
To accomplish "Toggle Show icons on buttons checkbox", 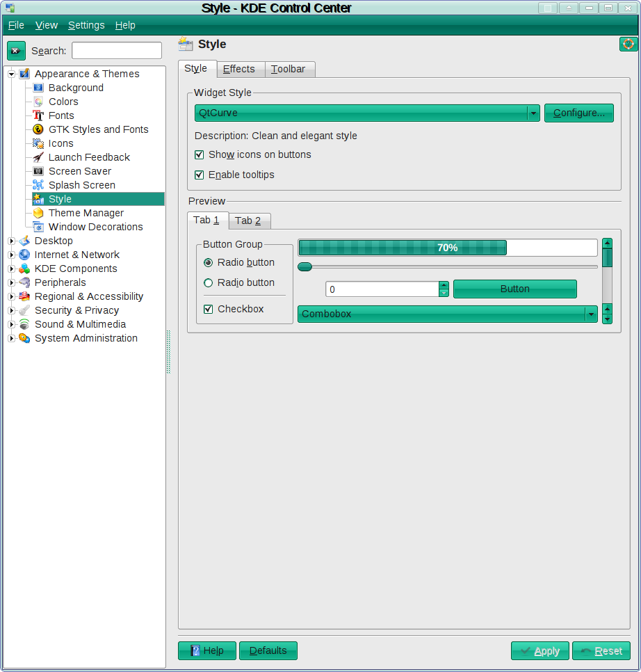I will coord(199,154).
